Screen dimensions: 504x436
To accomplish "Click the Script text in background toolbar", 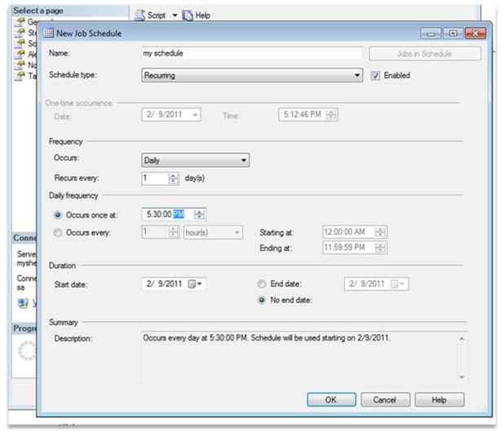I will tap(157, 15).
